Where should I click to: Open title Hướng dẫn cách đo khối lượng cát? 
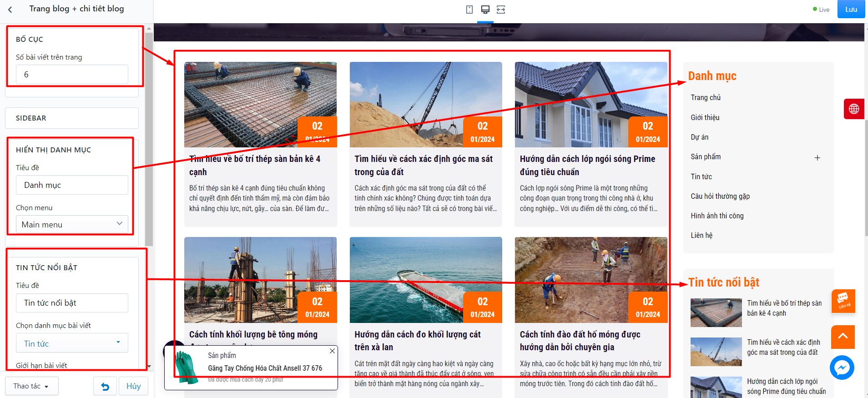(x=418, y=341)
